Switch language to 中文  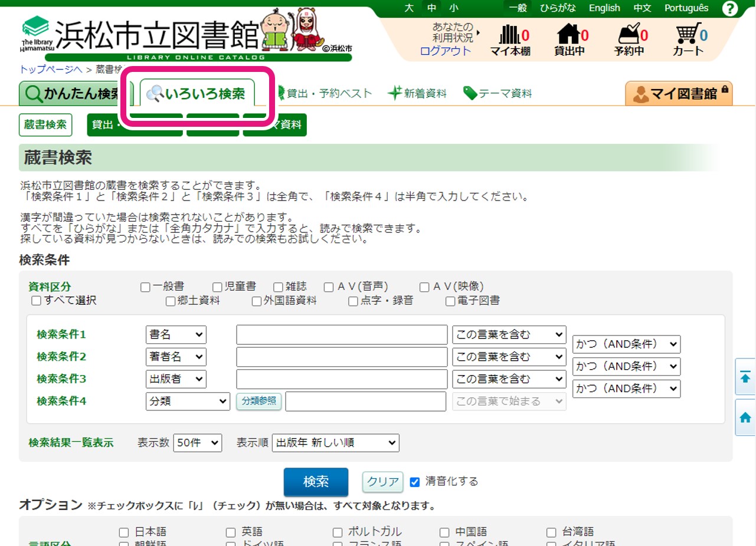(642, 8)
